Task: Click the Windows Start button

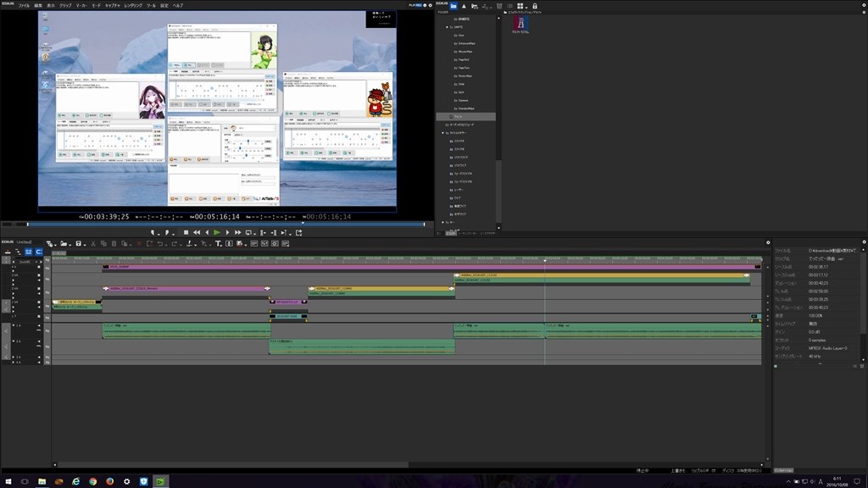Action: [x=8, y=481]
